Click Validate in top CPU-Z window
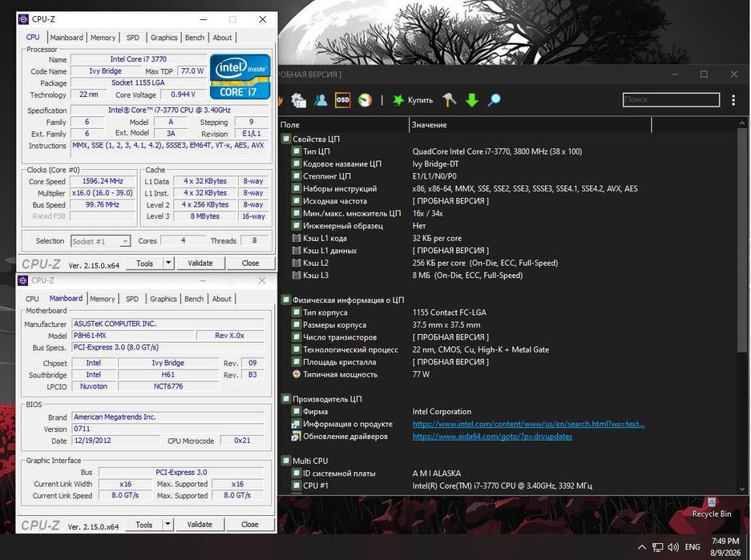 (x=200, y=263)
